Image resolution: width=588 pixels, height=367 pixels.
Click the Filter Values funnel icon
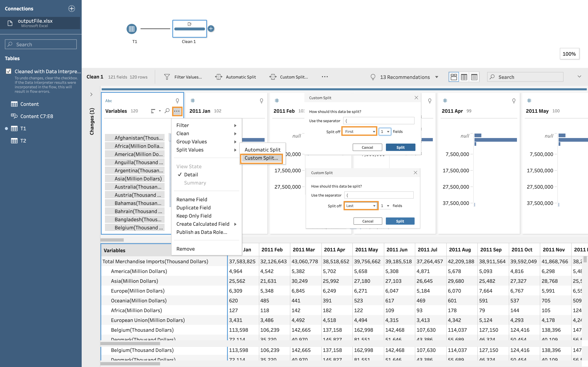pos(167,77)
